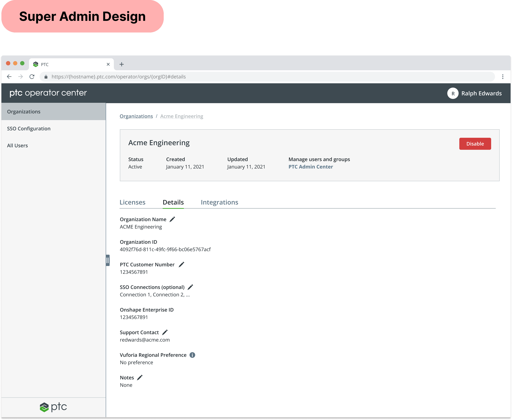
Task: Click the browser reload icon
Action: click(32, 77)
